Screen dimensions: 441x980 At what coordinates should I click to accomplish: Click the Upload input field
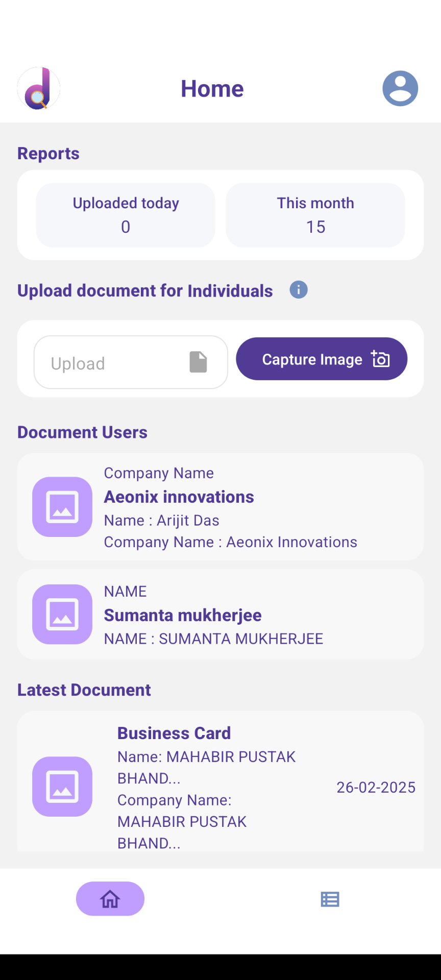112,362
